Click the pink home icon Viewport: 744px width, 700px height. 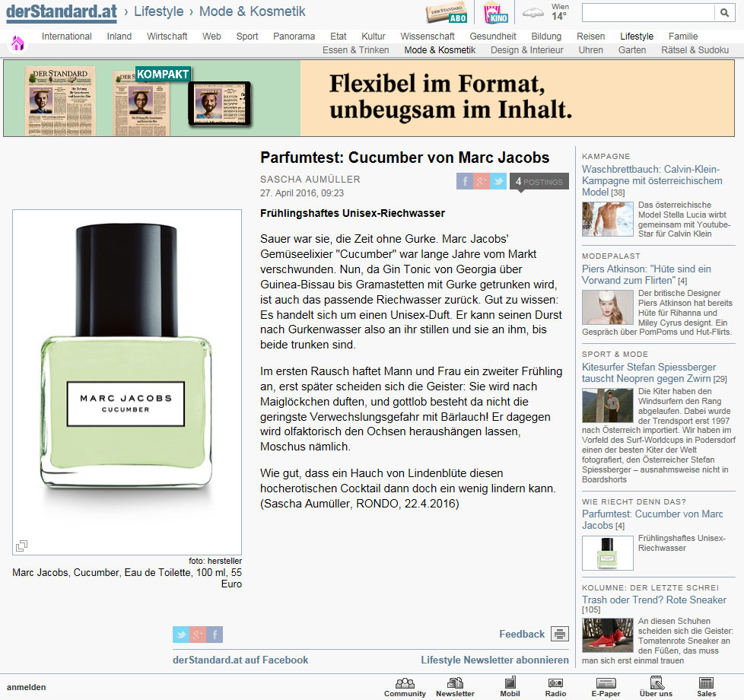[17, 43]
